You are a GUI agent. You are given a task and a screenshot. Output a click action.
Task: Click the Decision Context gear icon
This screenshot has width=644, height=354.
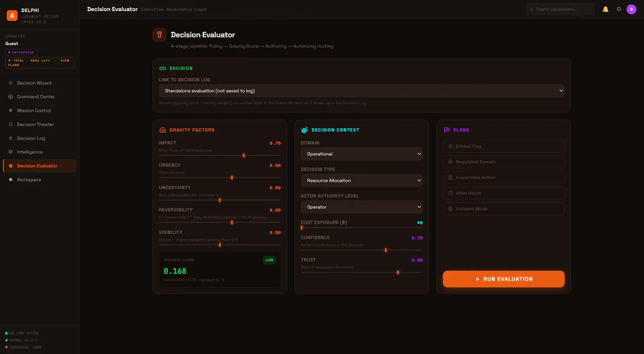pos(305,130)
